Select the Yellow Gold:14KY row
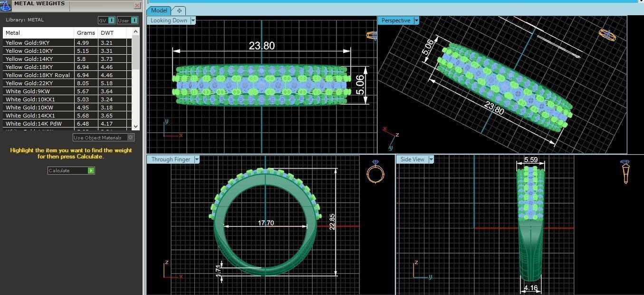This screenshot has width=644, height=295. pyautogui.click(x=67, y=59)
